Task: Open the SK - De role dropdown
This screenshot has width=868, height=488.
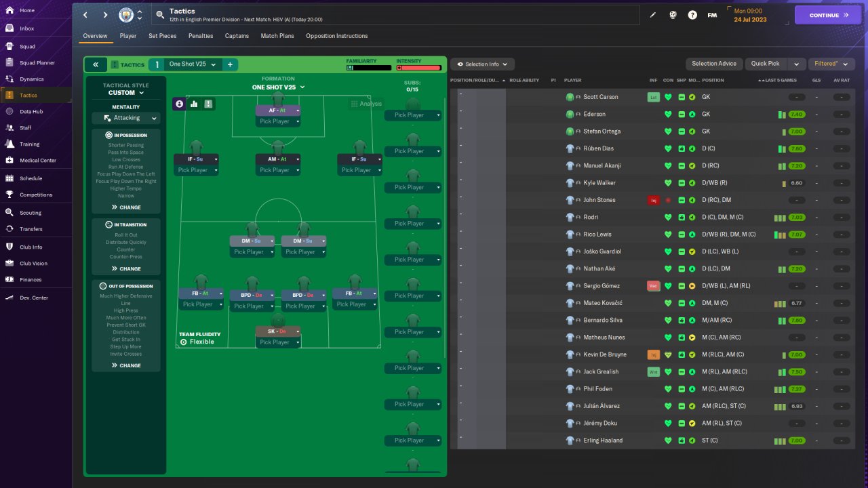Action: coord(278,331)
